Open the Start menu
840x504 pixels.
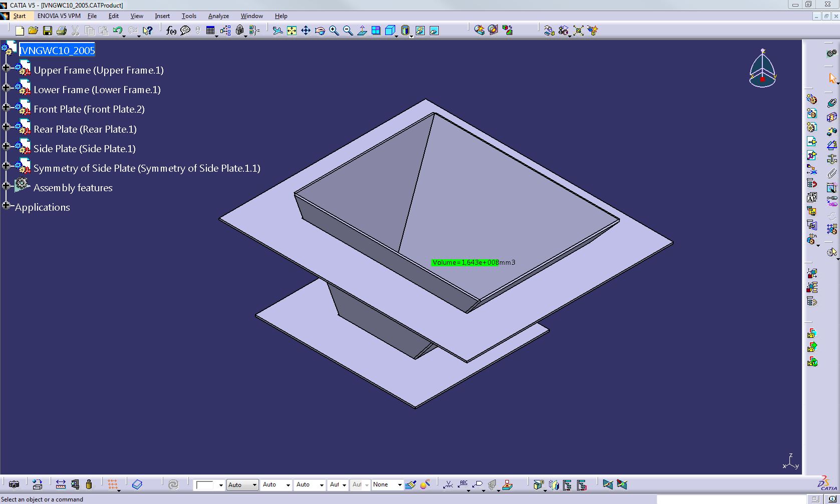[20, 16]
